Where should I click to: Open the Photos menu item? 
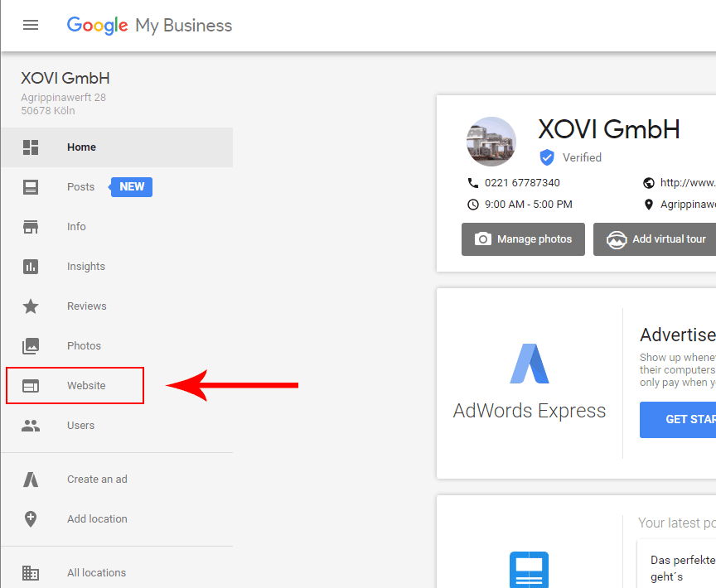(x=117, y=346)
